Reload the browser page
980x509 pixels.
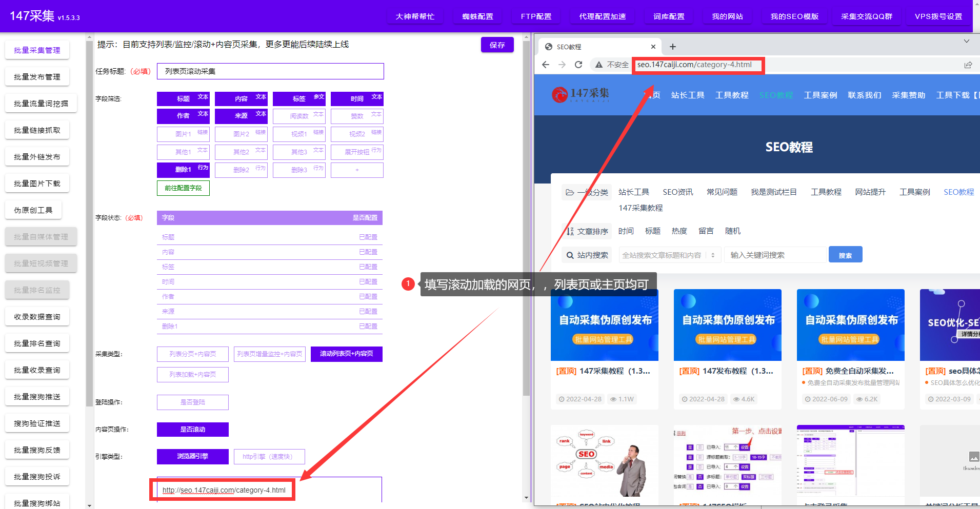pos(578,65)
